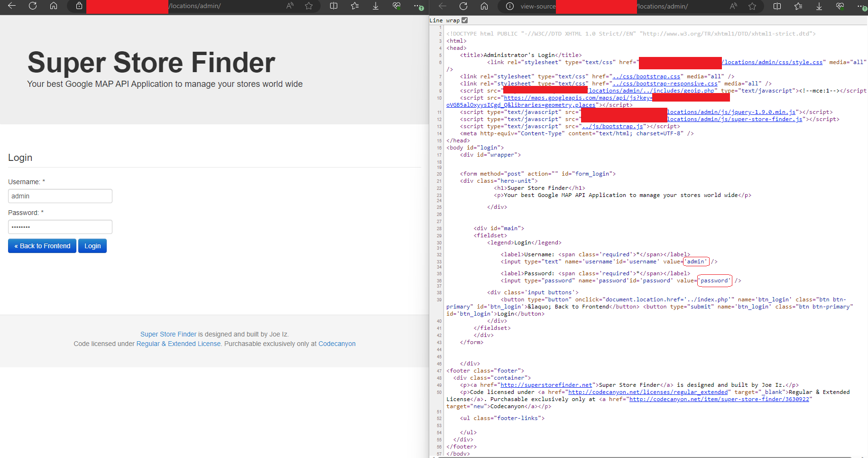Open the Super Store Finder footer link
The height and width of the screenshot is (458, 868).
click(x=168, y=334)
